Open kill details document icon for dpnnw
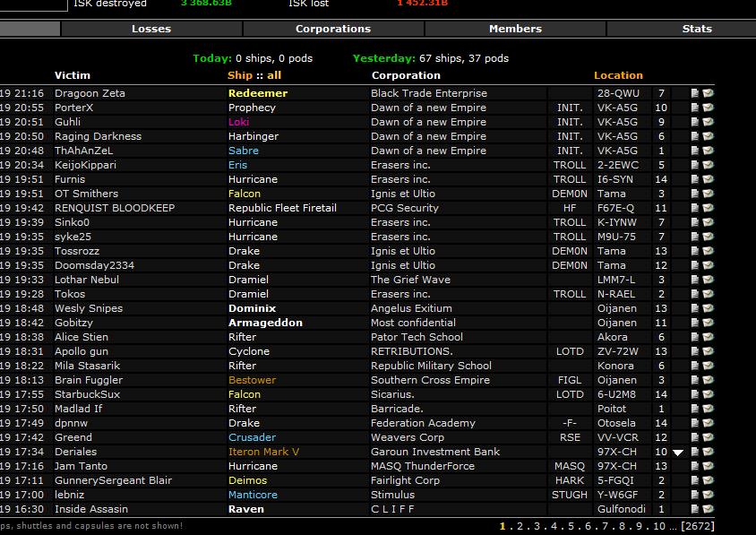756x535 pixels. click(695, 423)
